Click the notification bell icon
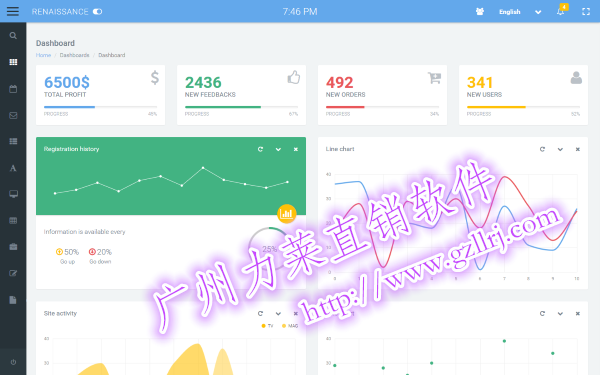This screenshot has height=375, width=600. (x=560, y=11)
